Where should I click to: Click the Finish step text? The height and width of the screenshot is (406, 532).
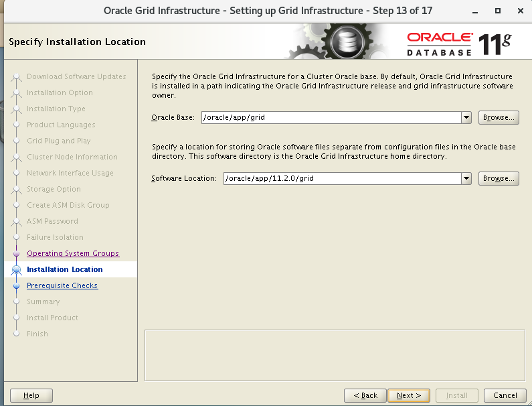37,334
